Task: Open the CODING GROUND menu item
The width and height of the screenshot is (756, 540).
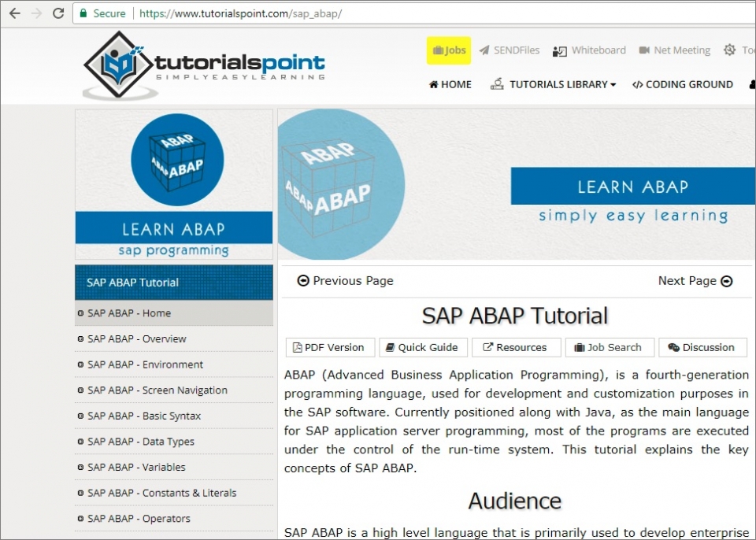Action: point(683,84)
